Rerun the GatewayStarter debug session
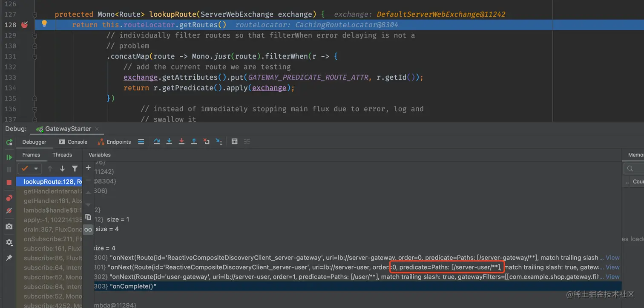644x308 pixels. (x=9, y=142)
